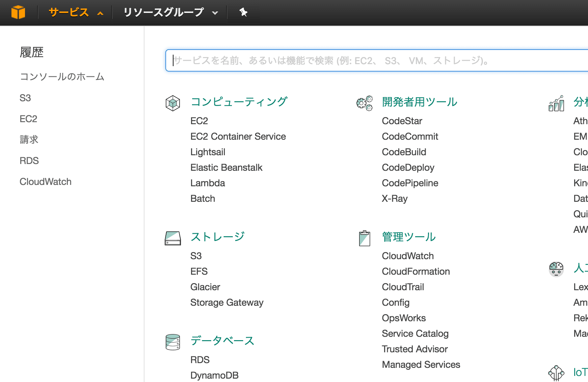
Task: Open the リソースグループ dropdown
Action: 170,12
